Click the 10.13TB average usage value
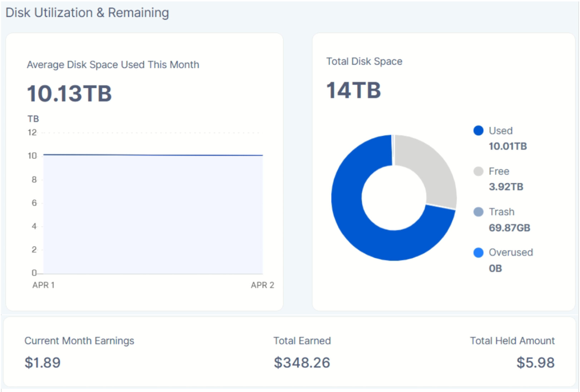The height and width of the screenshot is (392, 580). pos(69,94)
